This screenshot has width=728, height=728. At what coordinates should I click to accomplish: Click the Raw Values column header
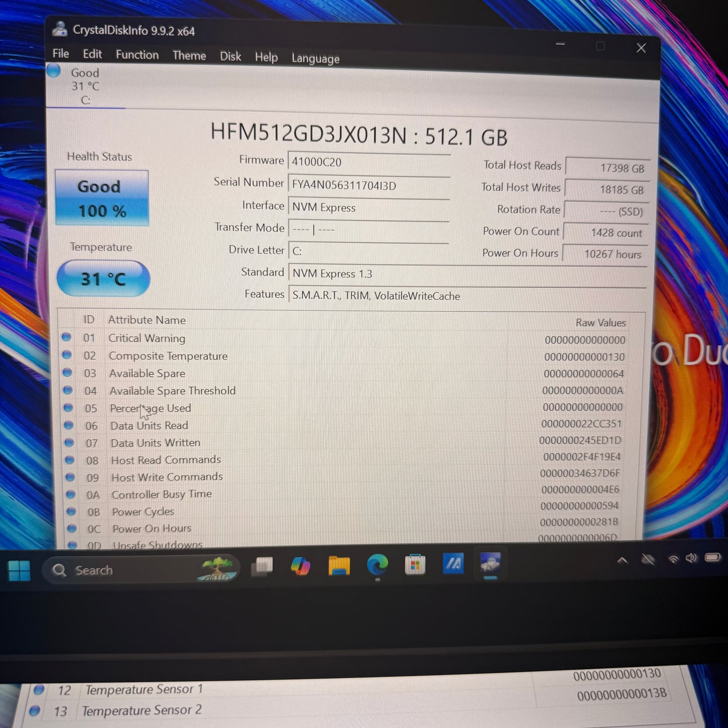pos(601,322)
